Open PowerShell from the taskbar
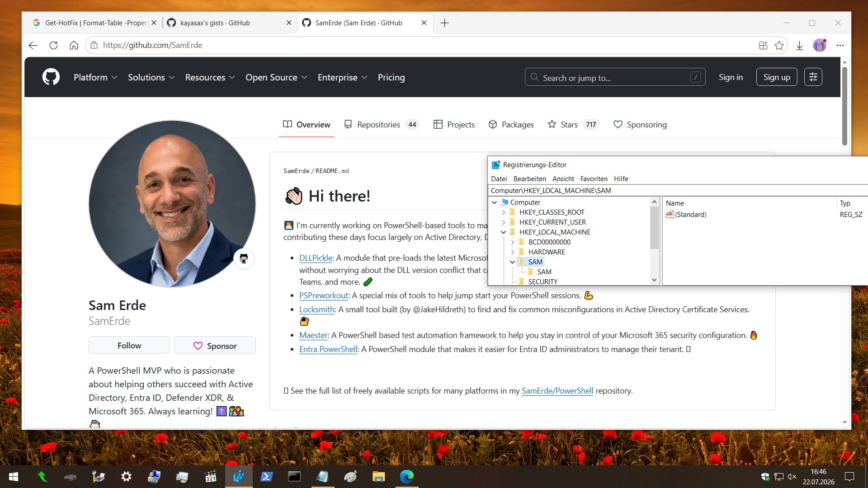Screen dimensions: 868x488 [266, 477]
